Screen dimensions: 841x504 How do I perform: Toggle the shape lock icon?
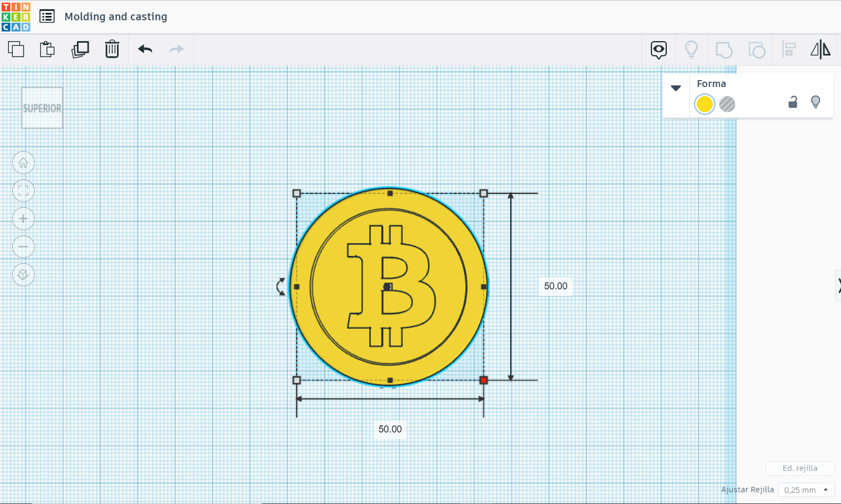coord(793,102)
